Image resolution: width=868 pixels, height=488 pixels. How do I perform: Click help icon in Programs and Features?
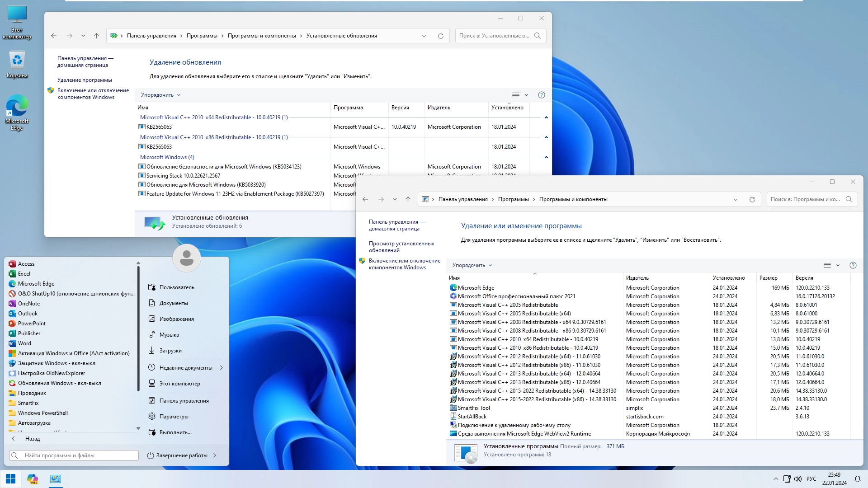click(x=853, y=265)
